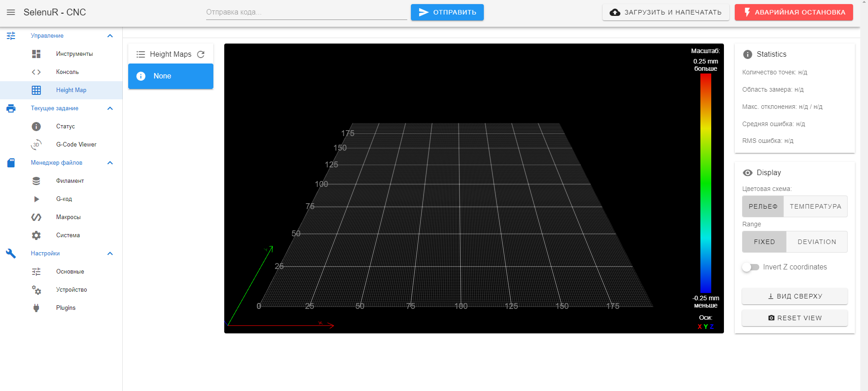
Task: Switch to ВИД СВЕРХУ top view
Action: point(795,296)
